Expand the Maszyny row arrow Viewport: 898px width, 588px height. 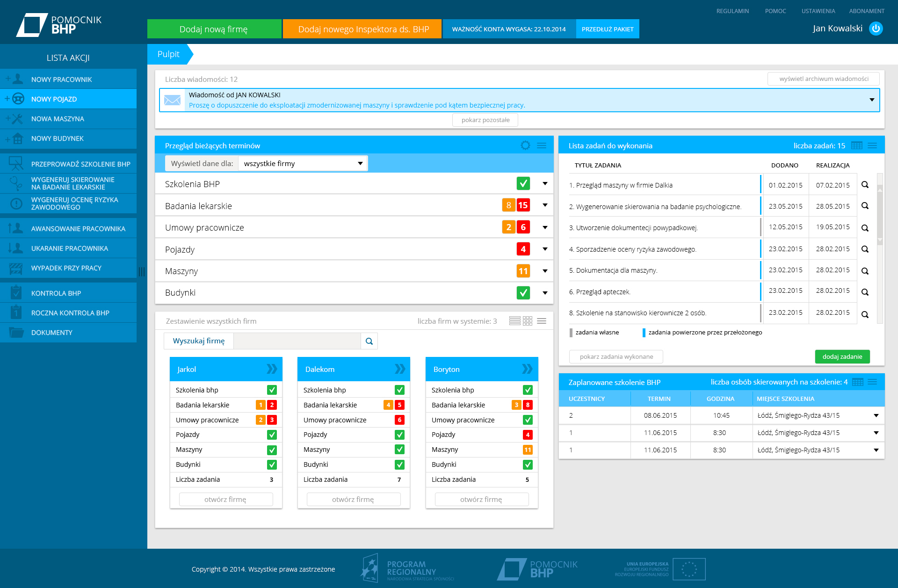pyautogui.click(x=545, y=271)
